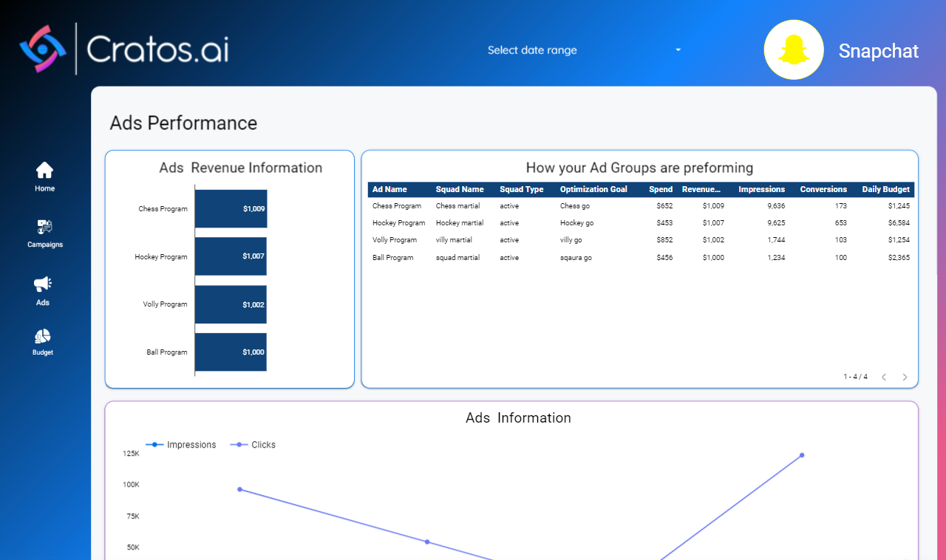Image resolution: width=946 pixels, height=560 pixels.
Task: Select the Hockey Program revenue bar
Action: coord(231,256)
